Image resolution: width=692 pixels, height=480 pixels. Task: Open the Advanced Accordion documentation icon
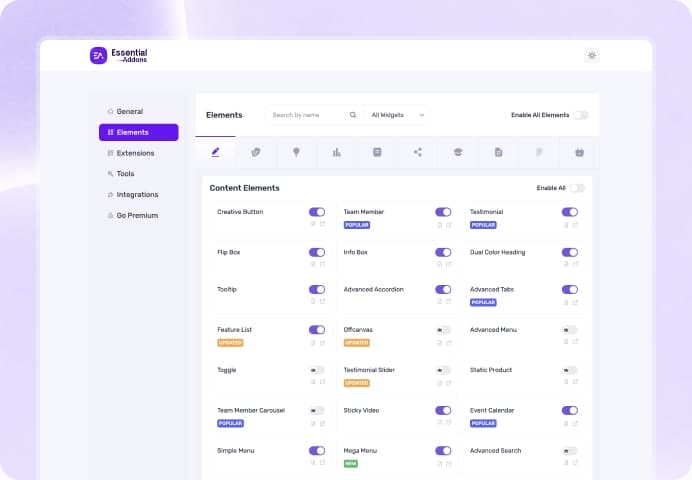click(440, 301)
